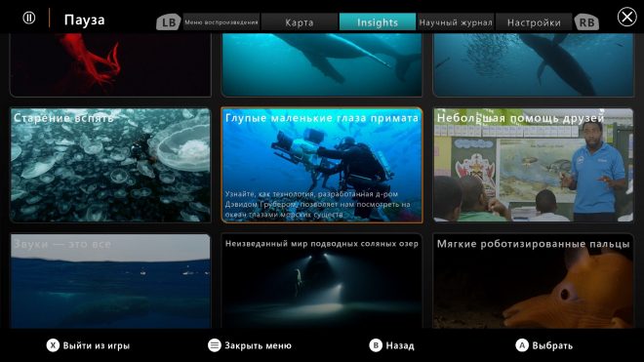Open the Меню воспроизведения tab

coord(221,22)
